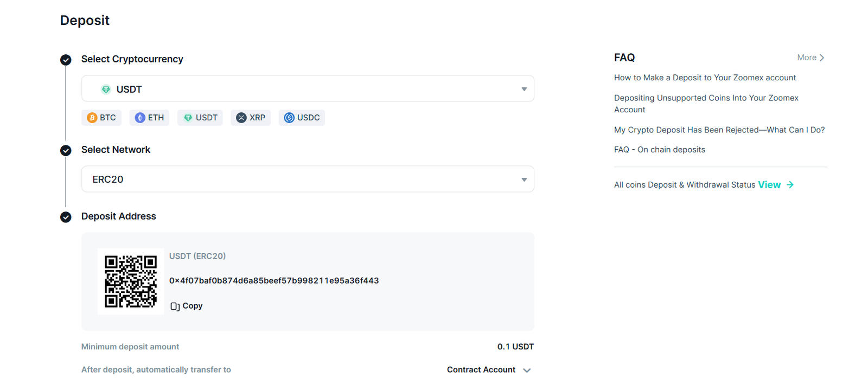Expand the Contract Account transfer selector
Viewport: 868px width, 383px height.
coord(489,370)
